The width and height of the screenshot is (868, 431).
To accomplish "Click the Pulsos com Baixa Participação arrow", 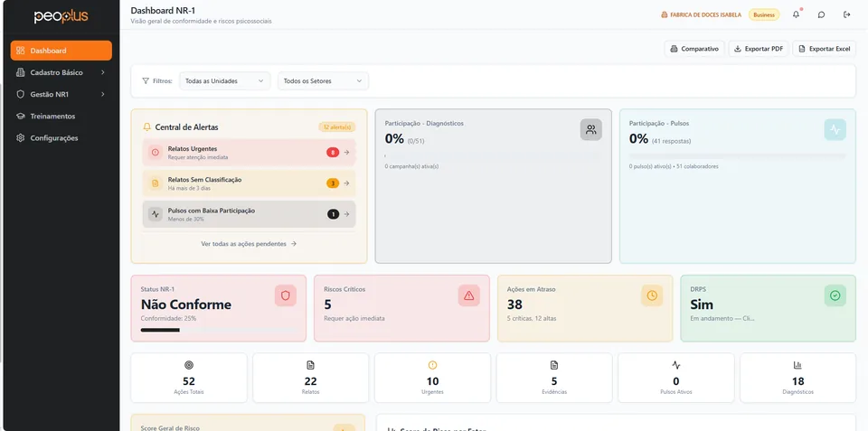I will pyautogui.click(x=346, y=214).
